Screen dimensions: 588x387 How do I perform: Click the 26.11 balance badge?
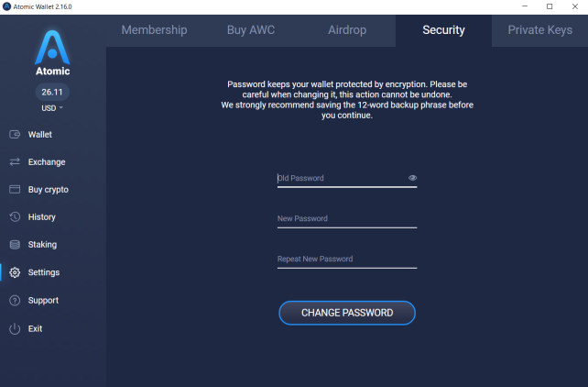point(52,92)
